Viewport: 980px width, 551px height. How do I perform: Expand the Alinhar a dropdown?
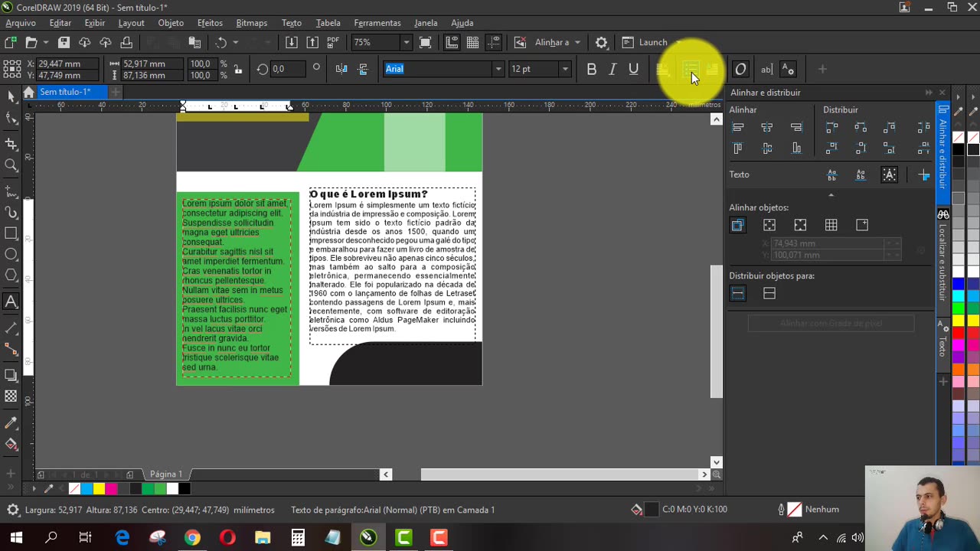click(577, 43)
